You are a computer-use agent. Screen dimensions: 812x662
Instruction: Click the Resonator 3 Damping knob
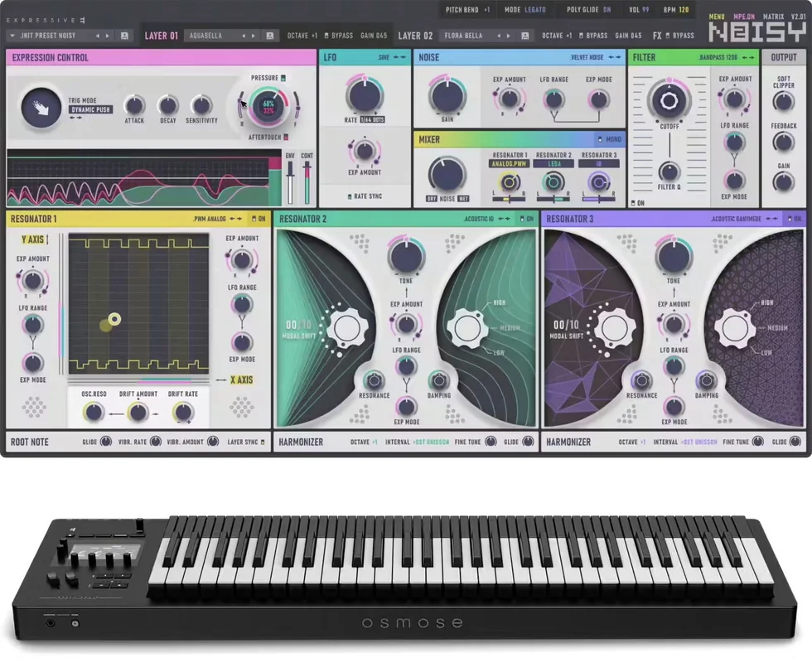706,381
